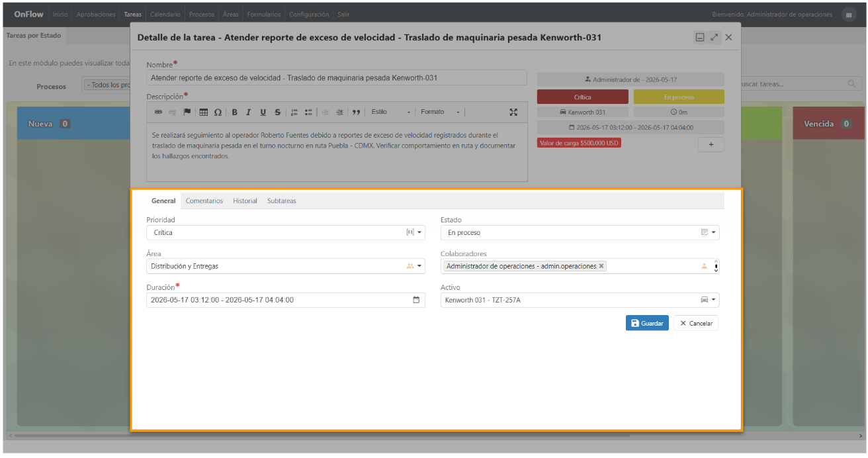View the Subtareas tab
The height and width of the screenshot is (458, 868).
tap(282, 201)
